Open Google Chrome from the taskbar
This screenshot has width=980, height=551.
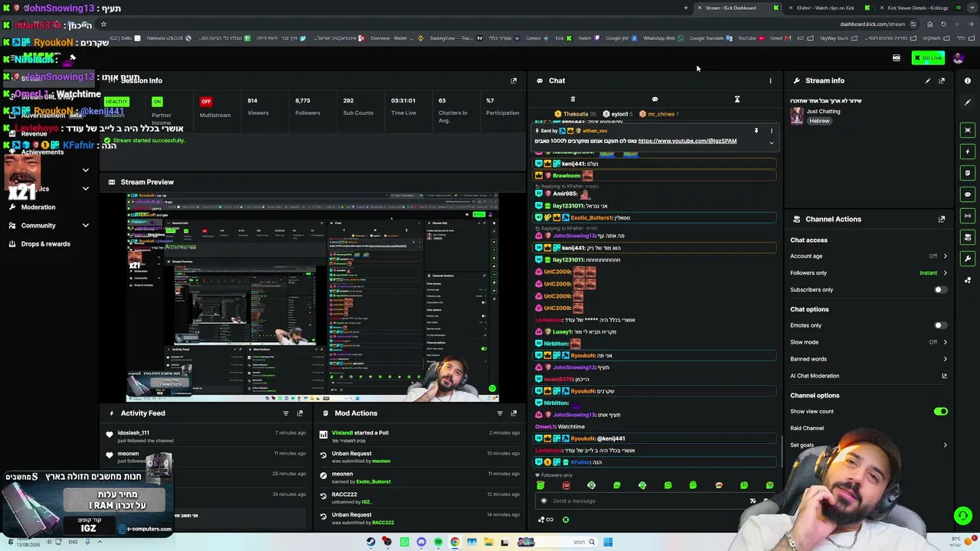(455, 543)
